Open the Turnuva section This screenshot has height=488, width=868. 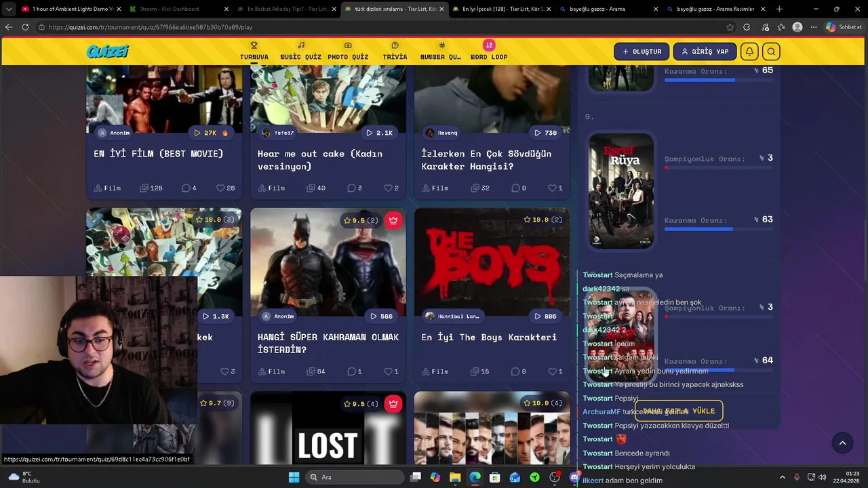click(x=254, y=52)
